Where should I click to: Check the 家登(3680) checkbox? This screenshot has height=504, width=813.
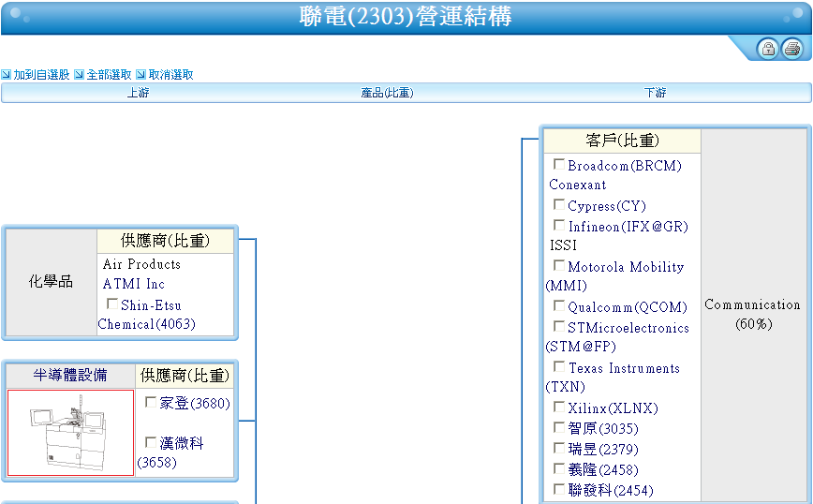151,402
